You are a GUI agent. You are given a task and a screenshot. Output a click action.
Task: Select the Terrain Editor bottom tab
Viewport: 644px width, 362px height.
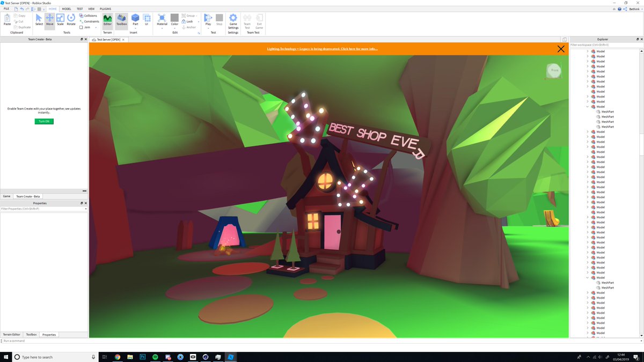[12, 335]
